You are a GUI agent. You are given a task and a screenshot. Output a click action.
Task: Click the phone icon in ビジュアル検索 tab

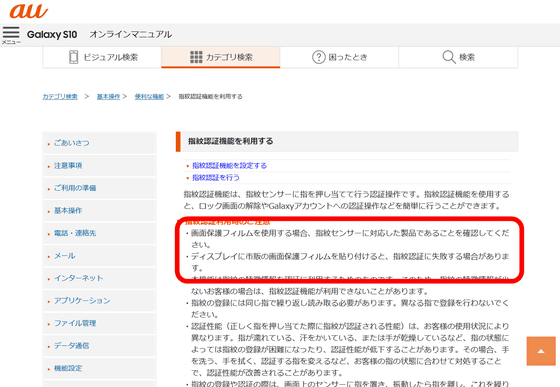(73, 57)
